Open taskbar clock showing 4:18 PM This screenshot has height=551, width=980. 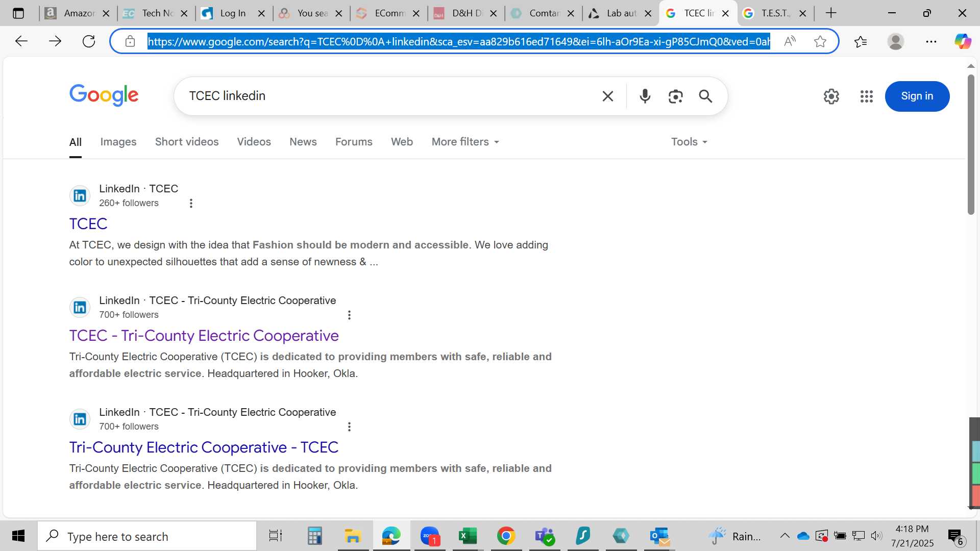(x=912, y=536)
